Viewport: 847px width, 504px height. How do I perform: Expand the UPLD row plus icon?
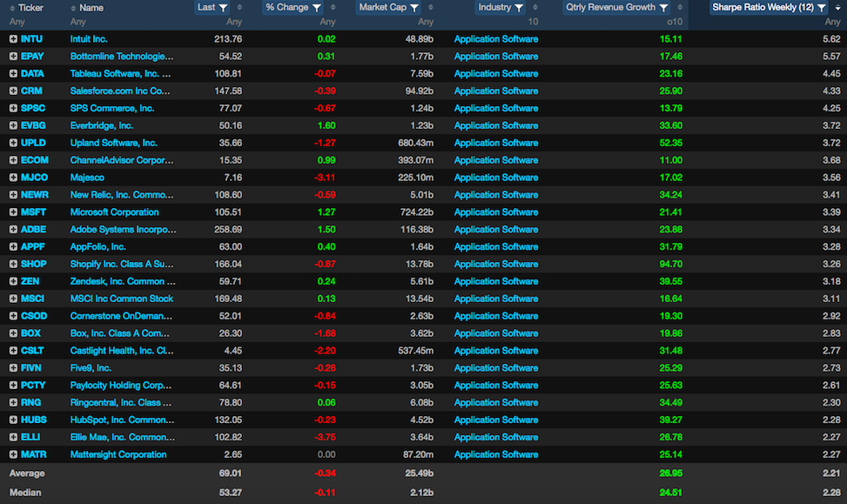point(13,143)
